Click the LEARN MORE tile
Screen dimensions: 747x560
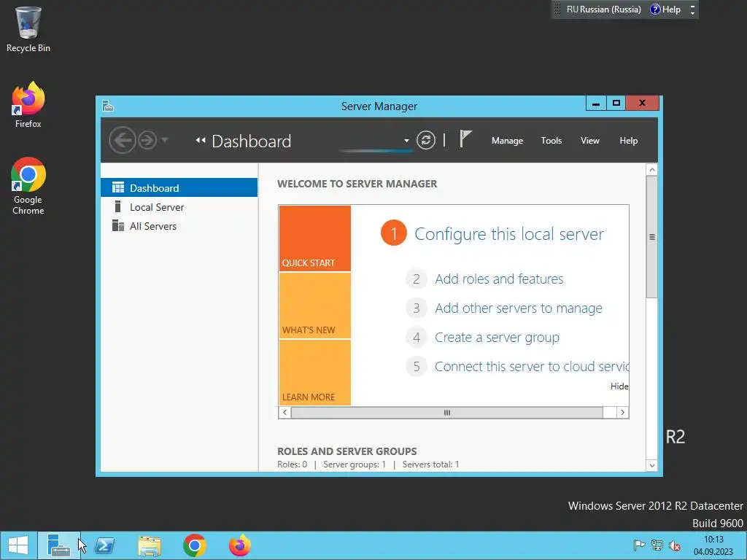(315, 373)
